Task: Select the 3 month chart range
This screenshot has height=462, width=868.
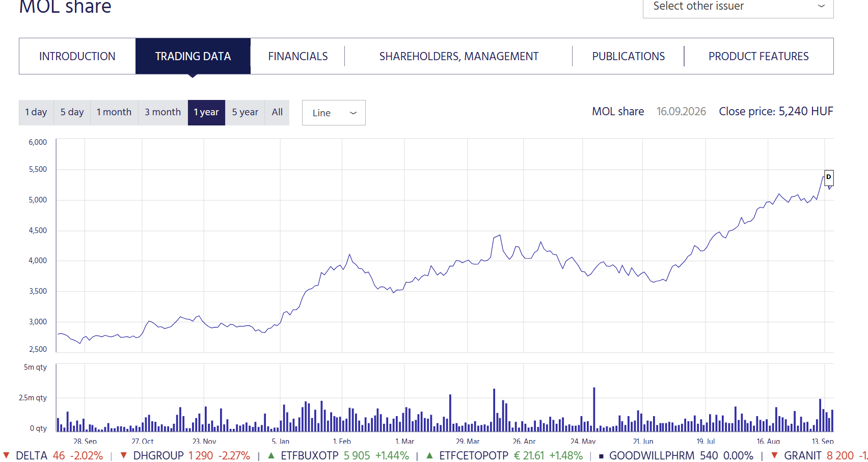Action: (x=163, y=112)
